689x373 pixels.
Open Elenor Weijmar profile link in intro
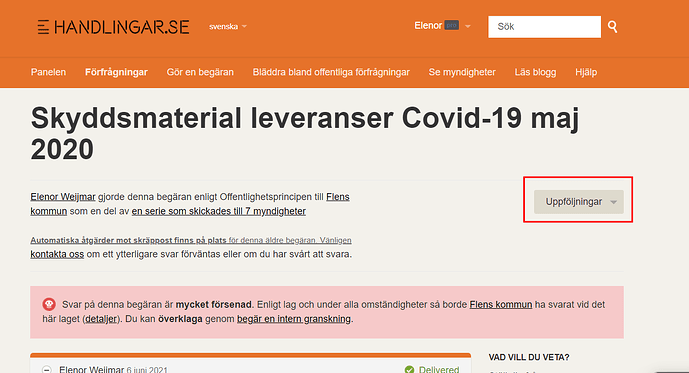63,197
